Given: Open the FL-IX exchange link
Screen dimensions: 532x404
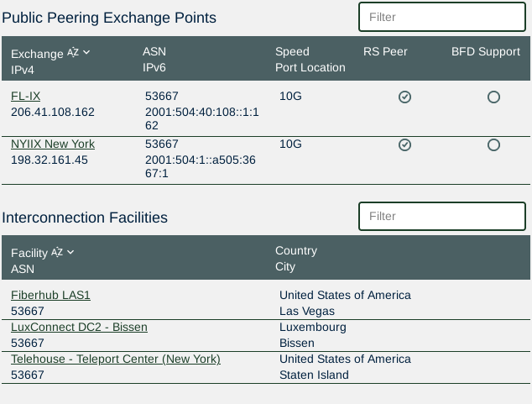Looking at the screenshot, I should (x=25, y=96).
